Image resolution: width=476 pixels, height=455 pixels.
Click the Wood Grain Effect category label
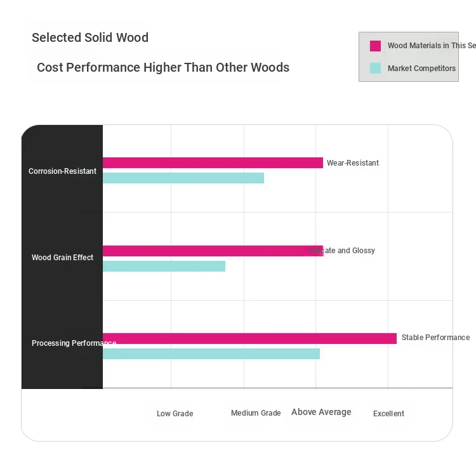[x=62, y=258]
